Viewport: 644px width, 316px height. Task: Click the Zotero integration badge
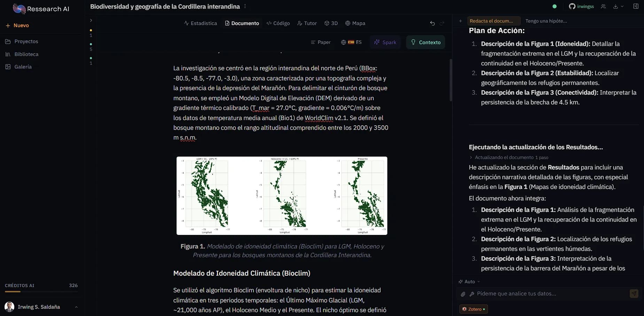tap(474, 309)
